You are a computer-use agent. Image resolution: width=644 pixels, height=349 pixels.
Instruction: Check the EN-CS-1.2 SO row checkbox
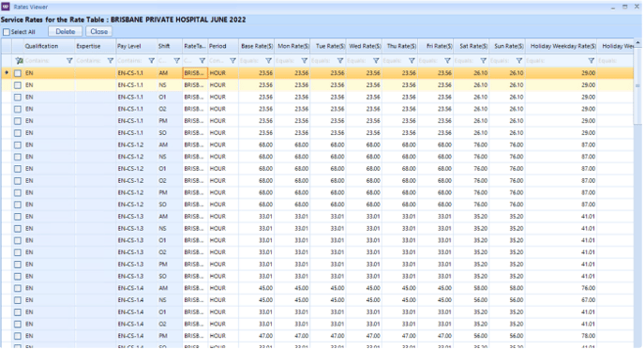[17, 205]
